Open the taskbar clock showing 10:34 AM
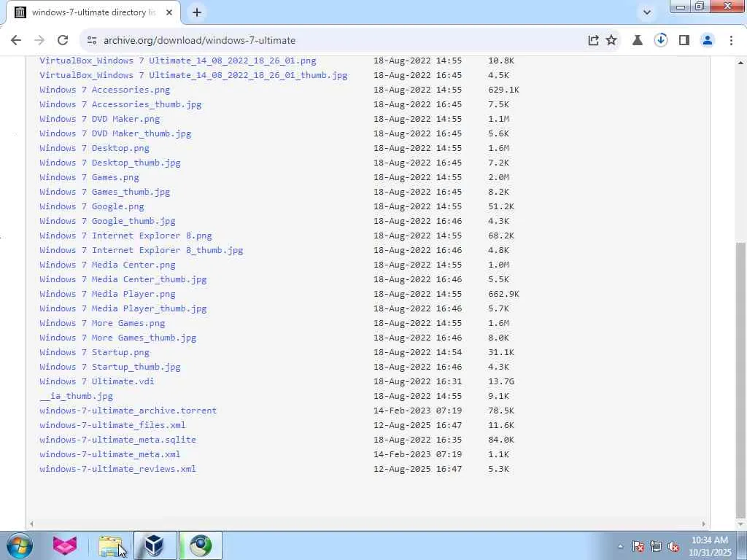Image resolution: width=747 pixels, height=560 pixels. point(709,546)
